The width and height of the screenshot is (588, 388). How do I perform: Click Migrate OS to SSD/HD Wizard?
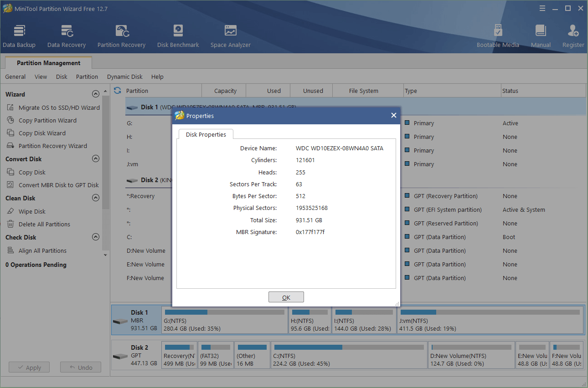point(53,107)
